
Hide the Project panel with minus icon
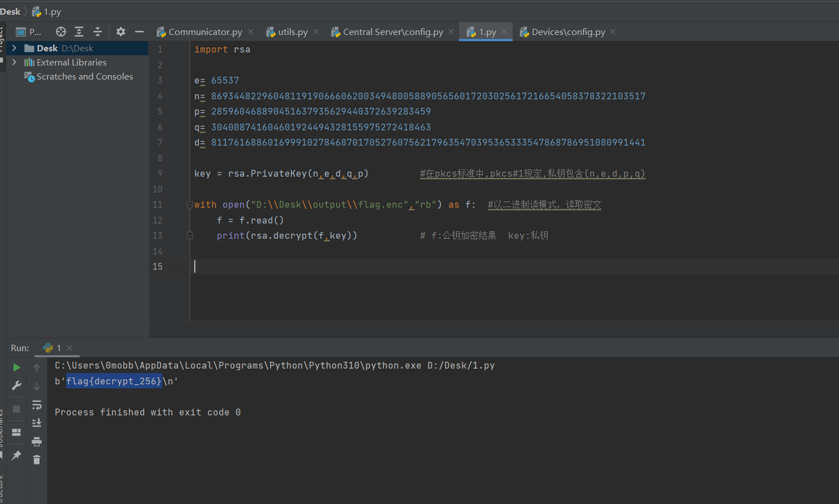[x=139, y=32]
